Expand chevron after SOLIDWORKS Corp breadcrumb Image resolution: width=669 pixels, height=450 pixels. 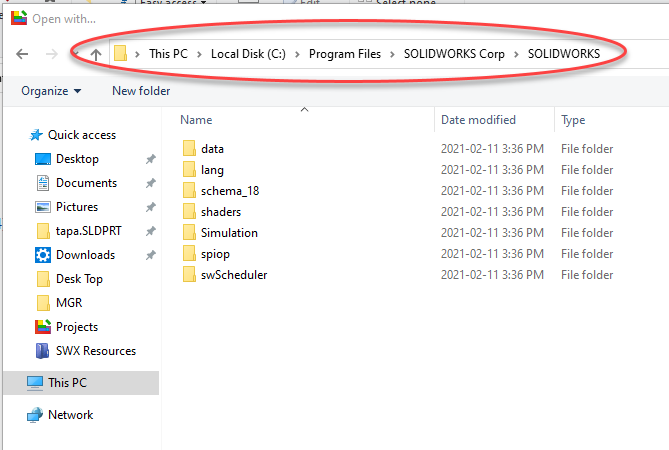[516, 54]
